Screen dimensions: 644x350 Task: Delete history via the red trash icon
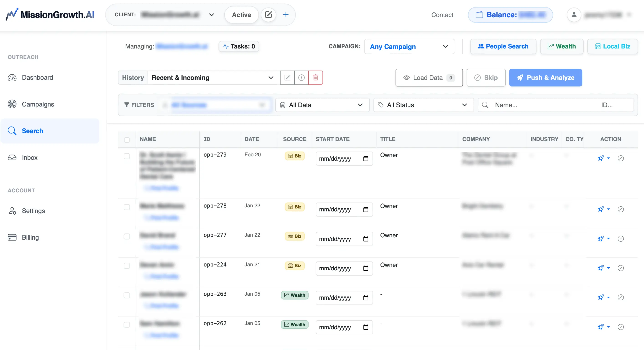(x=316, y=78)
